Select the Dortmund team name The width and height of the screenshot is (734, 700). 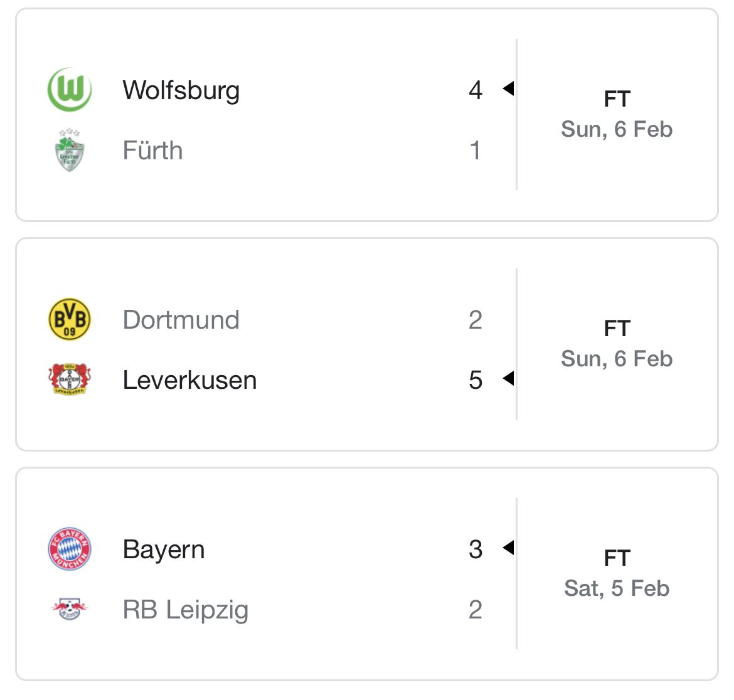point(181,320)
